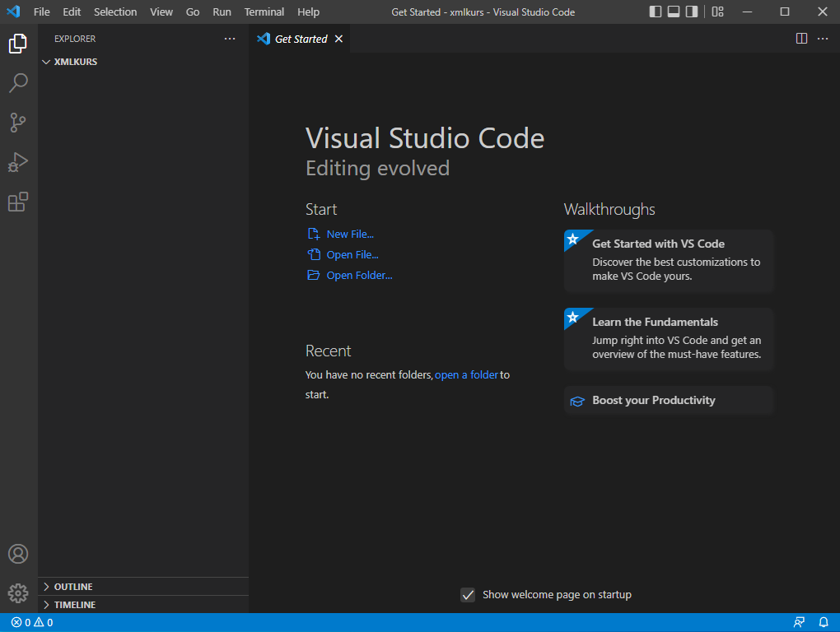Expand the TIMELINE section
840x632 pixels.
tap(143, 605)
